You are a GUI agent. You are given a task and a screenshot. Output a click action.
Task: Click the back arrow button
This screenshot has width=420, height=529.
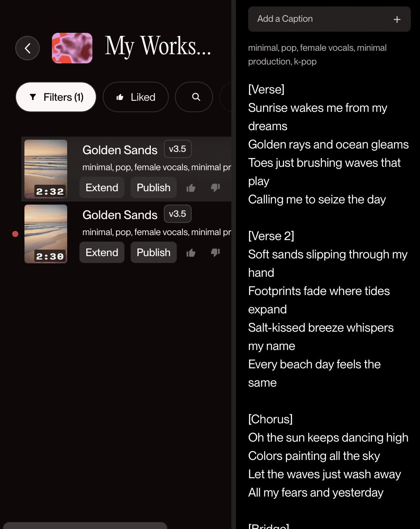pyautogui.click(x=27, y=48)
